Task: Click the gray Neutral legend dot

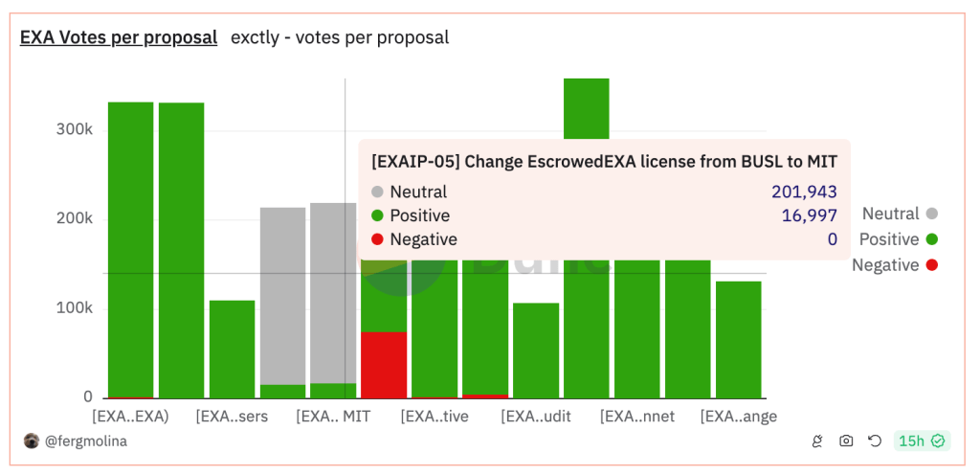Action: (931, 214)
